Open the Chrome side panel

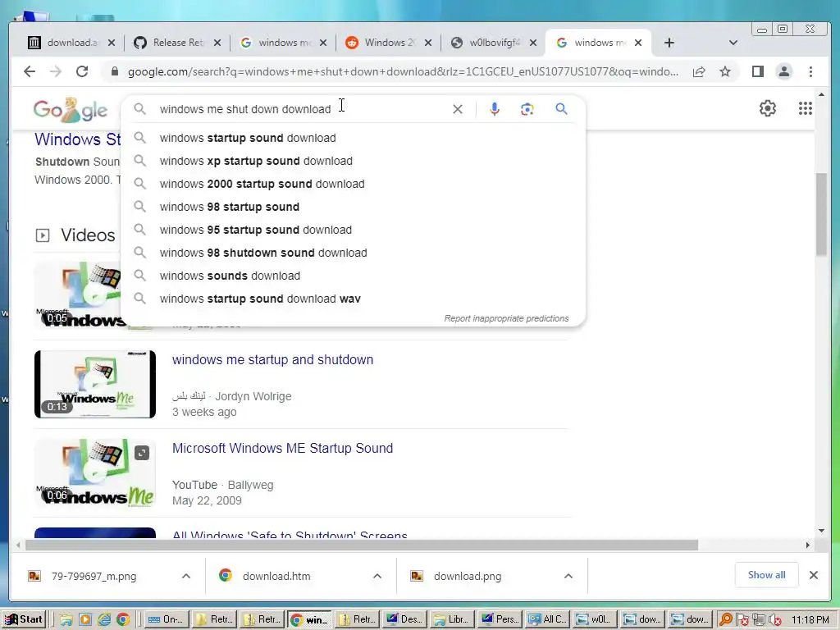(x=757, y=71)
